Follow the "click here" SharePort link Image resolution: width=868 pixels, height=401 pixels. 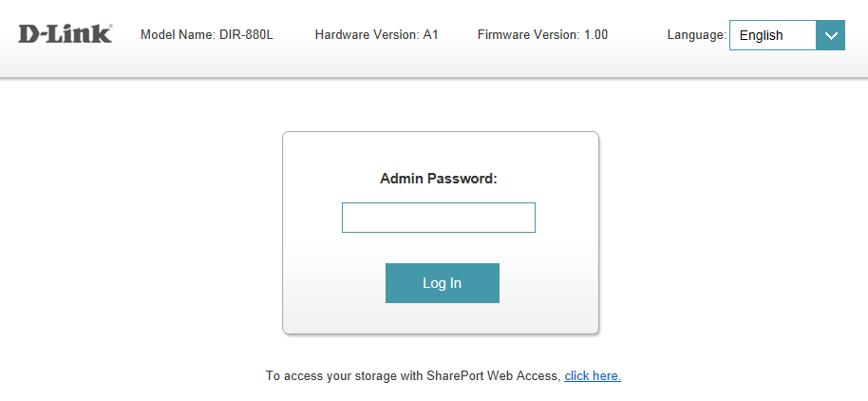(x=593, y=376)
